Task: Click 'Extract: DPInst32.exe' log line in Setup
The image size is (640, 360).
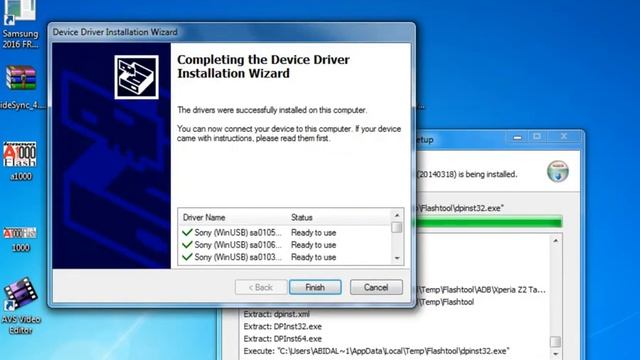Action: coord(282,327)
